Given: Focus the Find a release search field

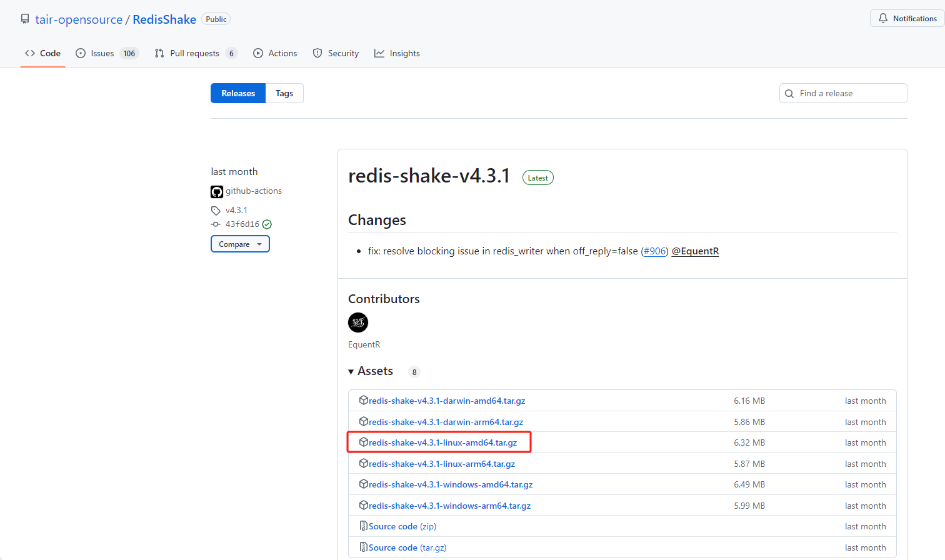Looking at the screenshot, I should coord(843,93).
